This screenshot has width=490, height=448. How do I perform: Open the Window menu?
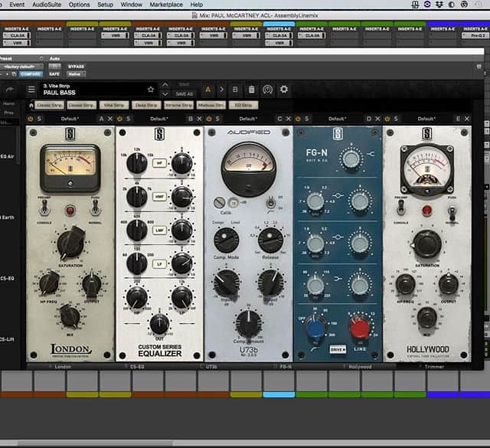point(131,5)
